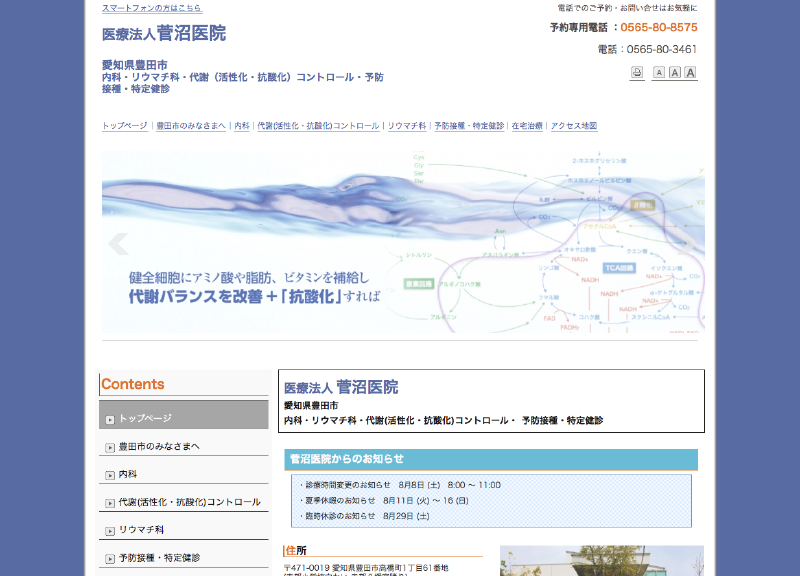This screenshot has height=576, width=800.
Task: Click the Contents sidebar heading
Action: pyautogui.click(x=133, y=384)
